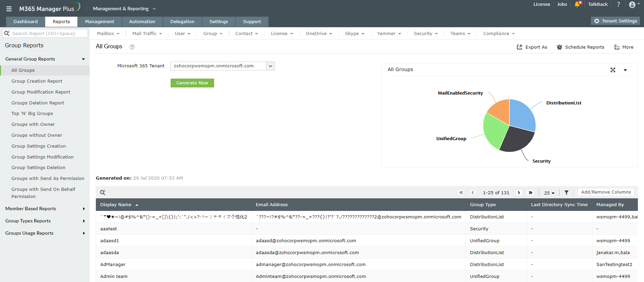The width and height of the screenshot is (644, 282).
Task: Focus the Search Report input field
Action: (x=45, y=33)
